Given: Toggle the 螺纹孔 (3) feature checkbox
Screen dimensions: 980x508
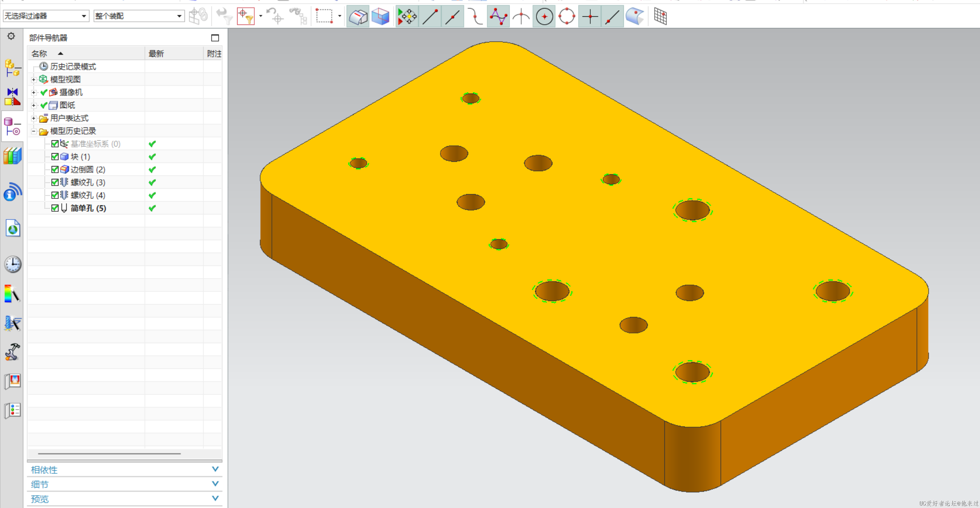Looking at the screenshot, I should (x=55, y=182).
